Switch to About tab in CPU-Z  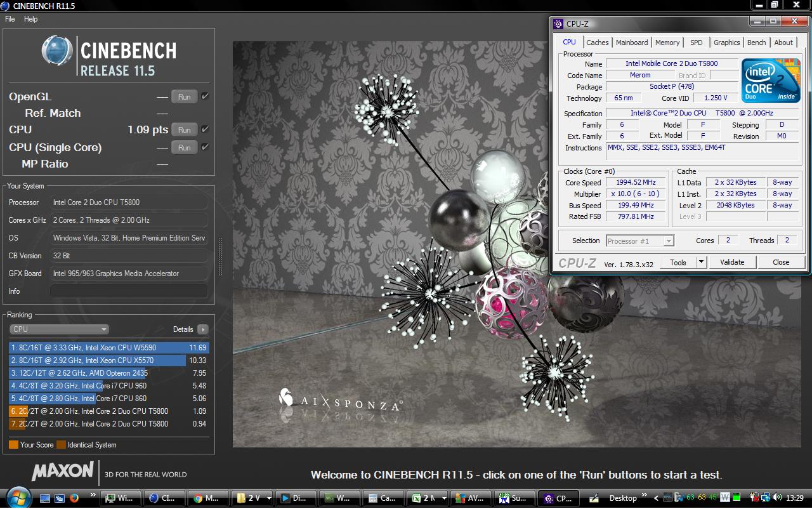(783, 43)
